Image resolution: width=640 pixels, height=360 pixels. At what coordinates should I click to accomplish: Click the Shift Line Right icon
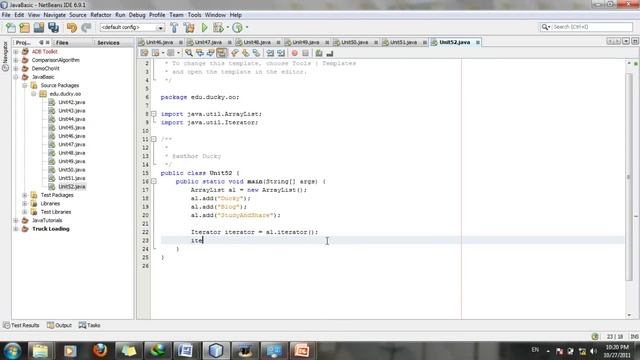point(281,53)
